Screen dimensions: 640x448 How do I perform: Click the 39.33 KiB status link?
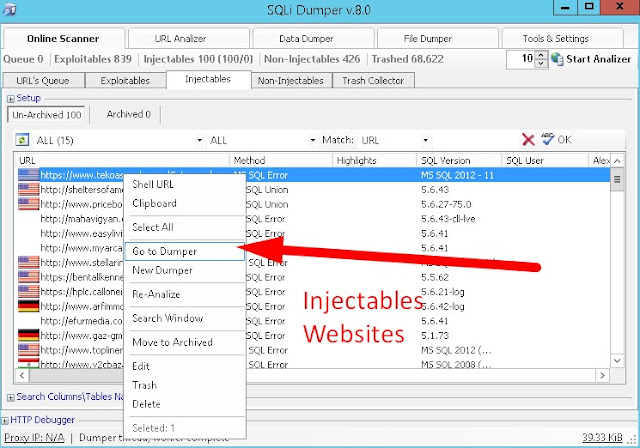tap(602, 437)
